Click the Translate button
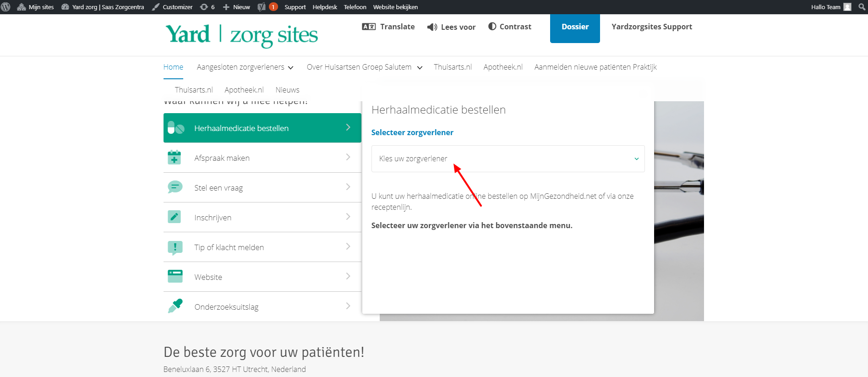The width and height of the screenshot is (868, 377). pyautogui.click(x=388, y=27)
